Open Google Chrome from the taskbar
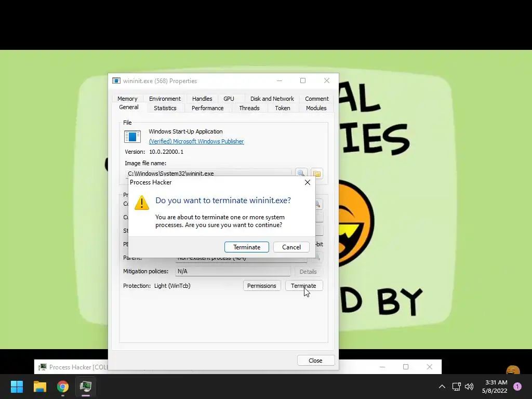The width and height of the screenshot is (532, 399). [x=63, y=387]
